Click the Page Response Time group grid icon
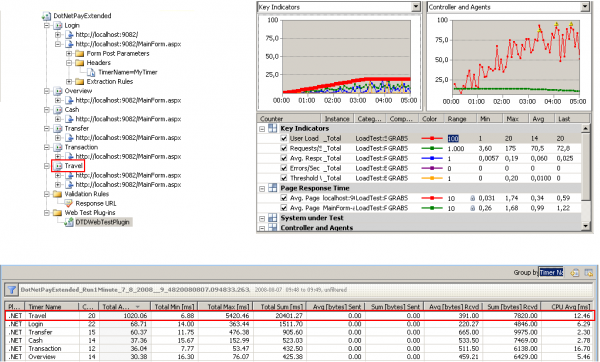The height and width of the screenshot is (362, 600). pyautogui.click(x=272, y=188)
